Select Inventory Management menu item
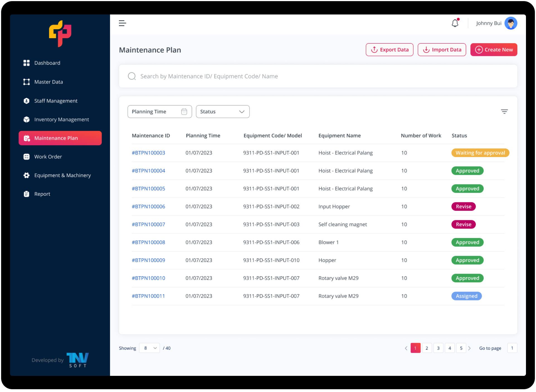Viewport: 536px width, 392px height. [x=62, y=119]
